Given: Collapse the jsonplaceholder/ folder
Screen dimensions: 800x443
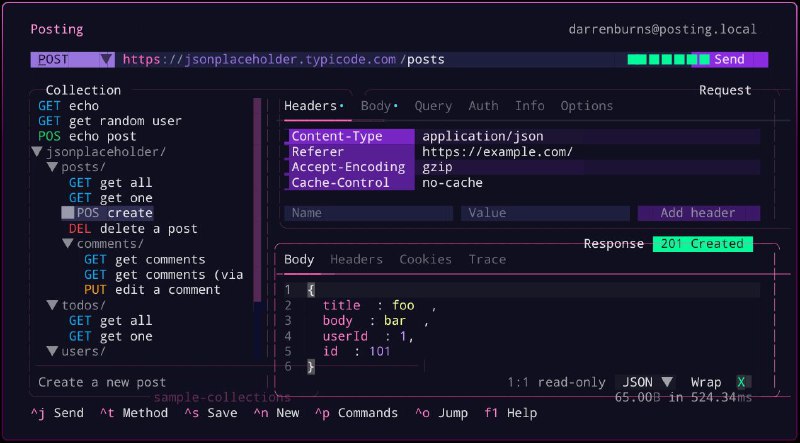Looking at the screenshot, I should [38, 152].
